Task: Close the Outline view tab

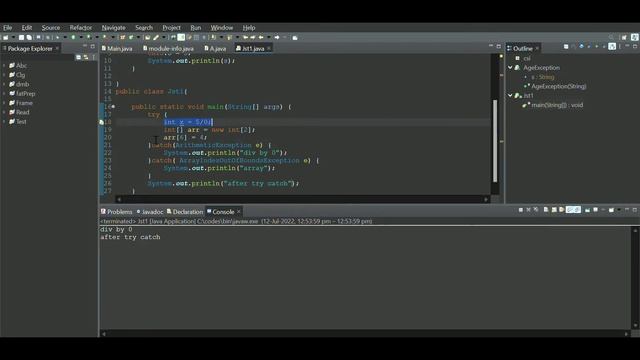Action: 537,48
